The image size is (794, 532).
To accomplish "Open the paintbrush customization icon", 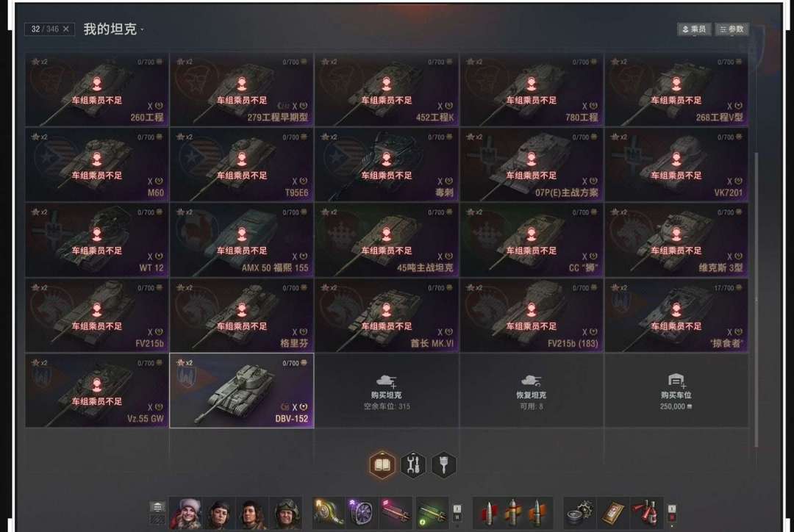I will pyautogui.click(x=443, y=464).
